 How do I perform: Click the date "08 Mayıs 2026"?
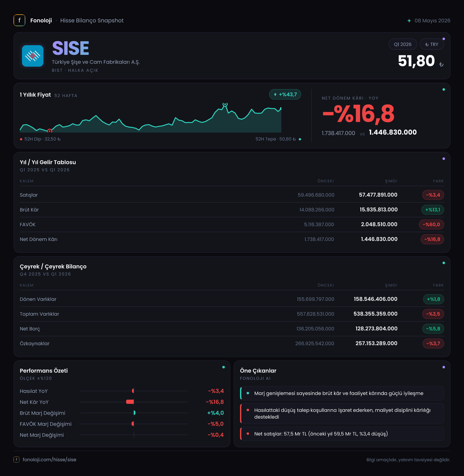point(432,21)
